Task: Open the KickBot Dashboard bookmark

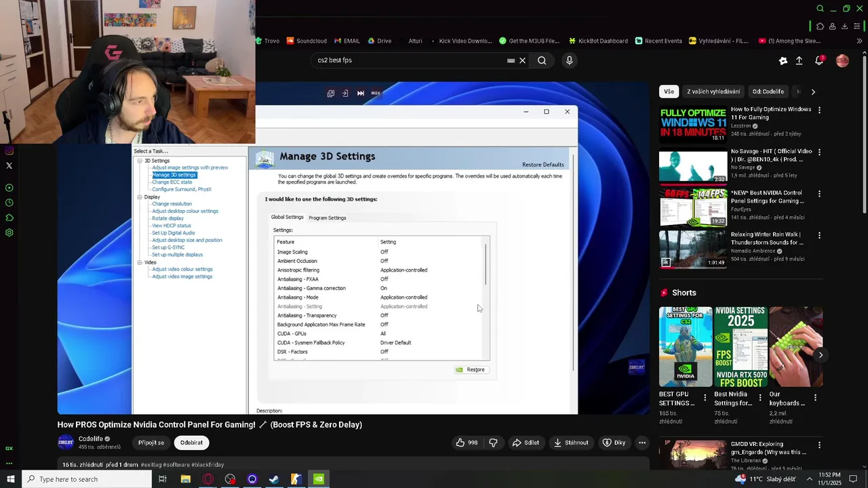Action: coord(598,41)
